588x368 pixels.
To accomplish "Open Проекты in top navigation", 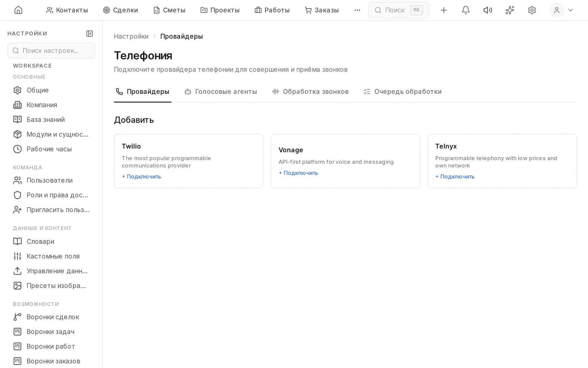I will (220, 10).
